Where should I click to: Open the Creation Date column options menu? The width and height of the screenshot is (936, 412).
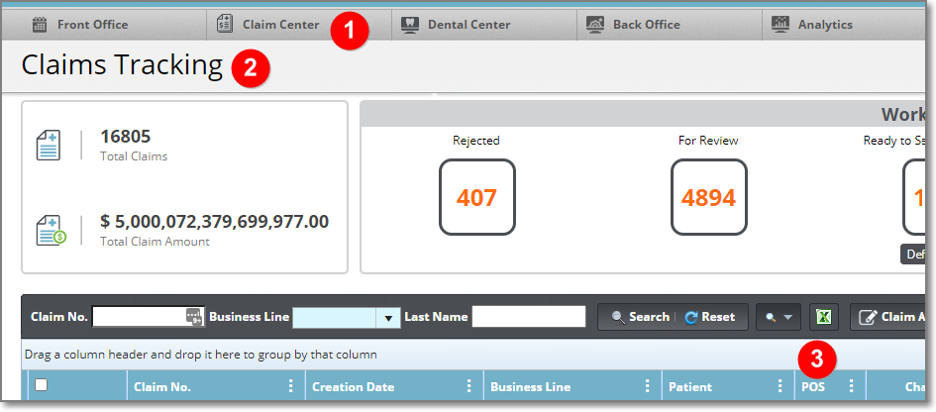tap(469, 387)
